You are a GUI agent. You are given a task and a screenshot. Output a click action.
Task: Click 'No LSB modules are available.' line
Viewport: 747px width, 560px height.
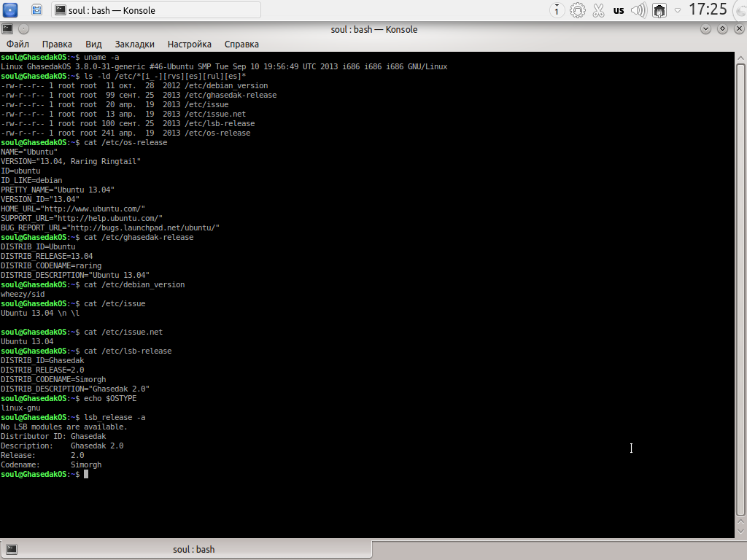point(64,427)
